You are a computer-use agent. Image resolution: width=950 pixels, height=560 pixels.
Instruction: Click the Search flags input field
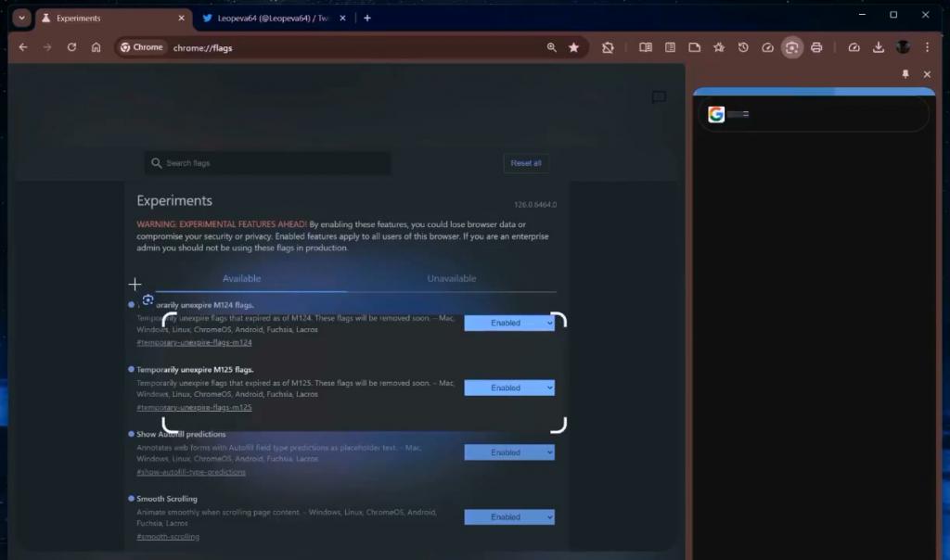pos(269,163)
